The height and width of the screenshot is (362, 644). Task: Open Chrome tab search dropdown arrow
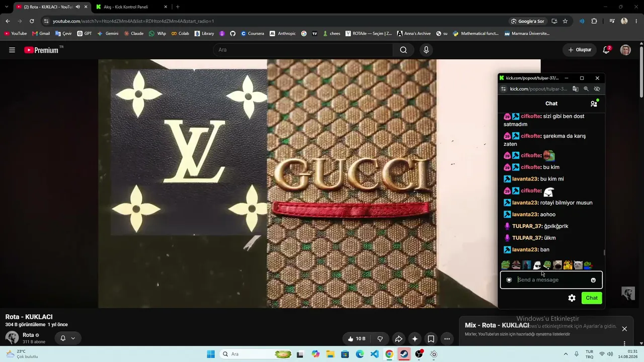tap(6, 7)
